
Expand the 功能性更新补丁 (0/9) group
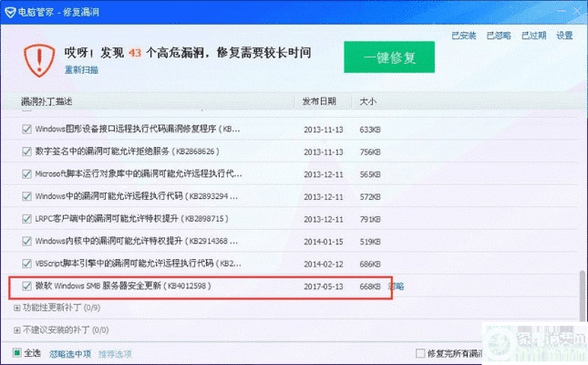point(16,308)
